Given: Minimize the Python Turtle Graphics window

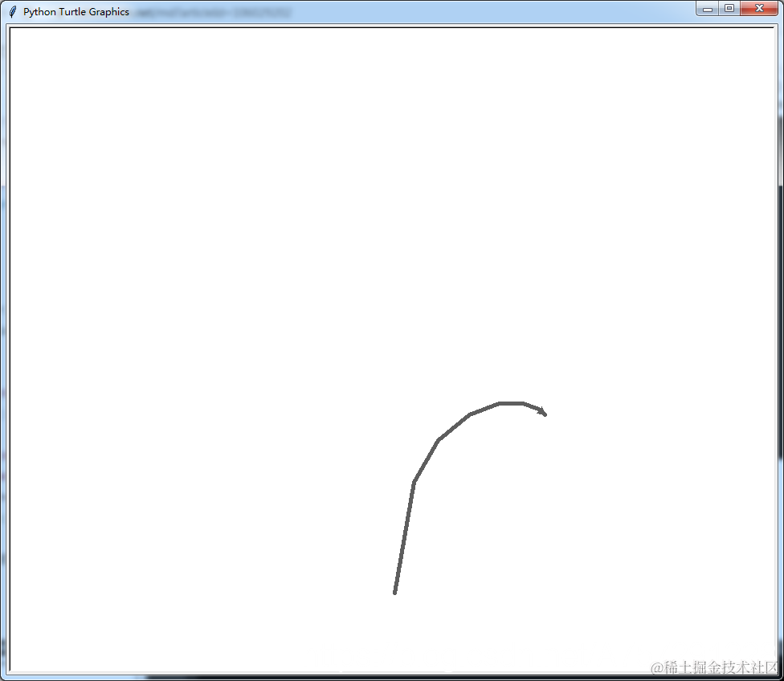Looking at the screenshot, I should [707, 9].
